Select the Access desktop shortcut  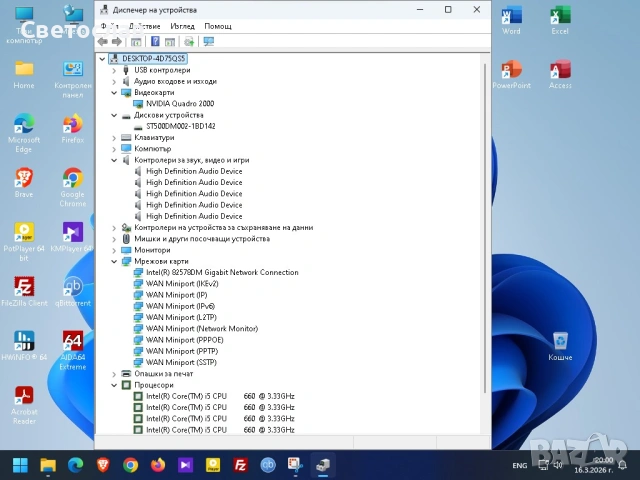[x=560, y=75]
